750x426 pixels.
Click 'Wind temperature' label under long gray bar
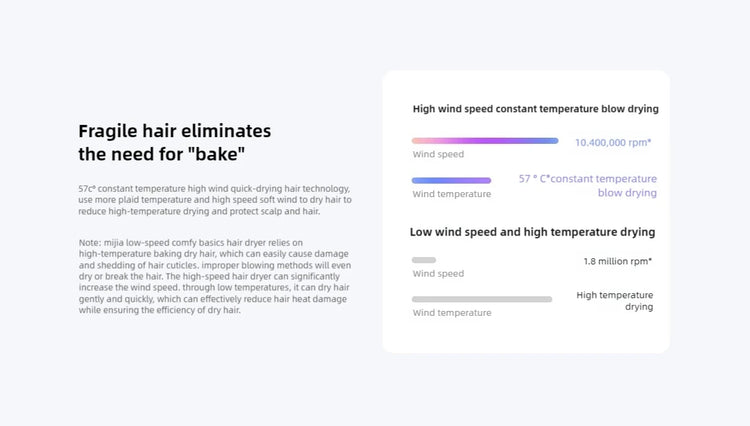tap(452, 313)
